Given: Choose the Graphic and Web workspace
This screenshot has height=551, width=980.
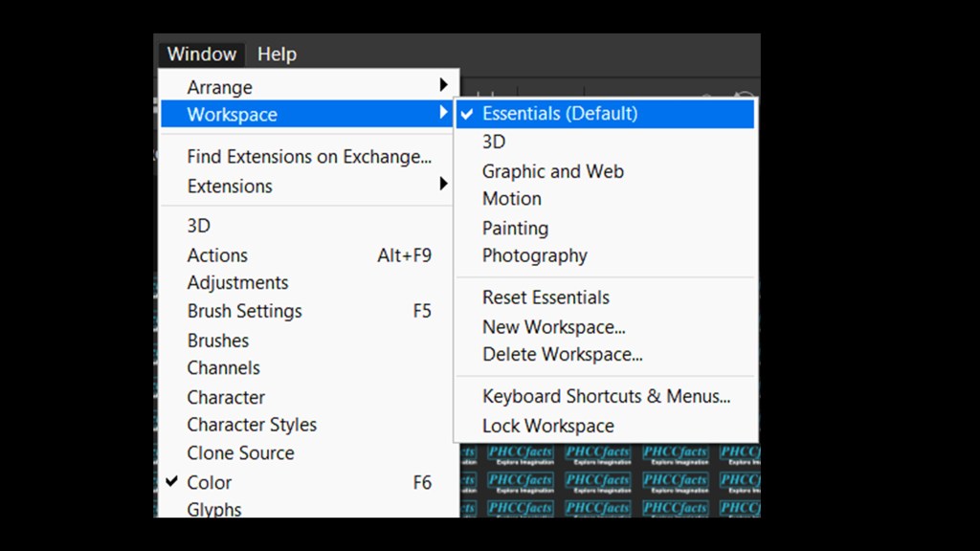Looking at the screenshot, I should click(x=552, y=171).
